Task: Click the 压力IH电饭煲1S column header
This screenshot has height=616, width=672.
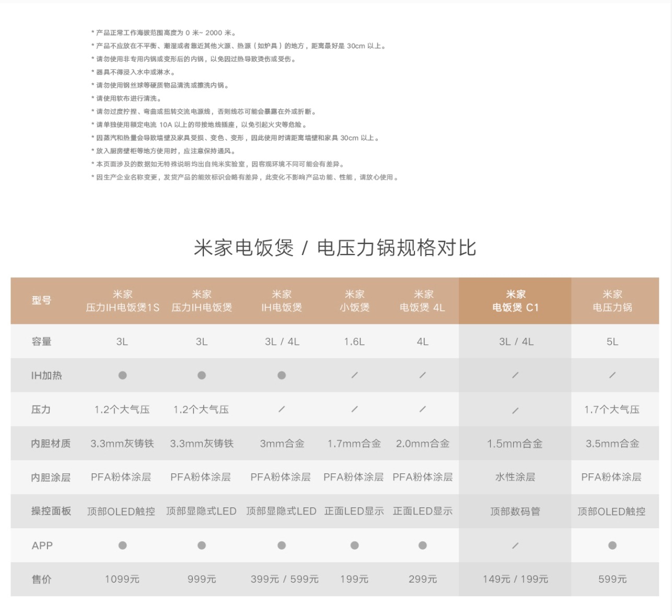Action: (122, 301)
